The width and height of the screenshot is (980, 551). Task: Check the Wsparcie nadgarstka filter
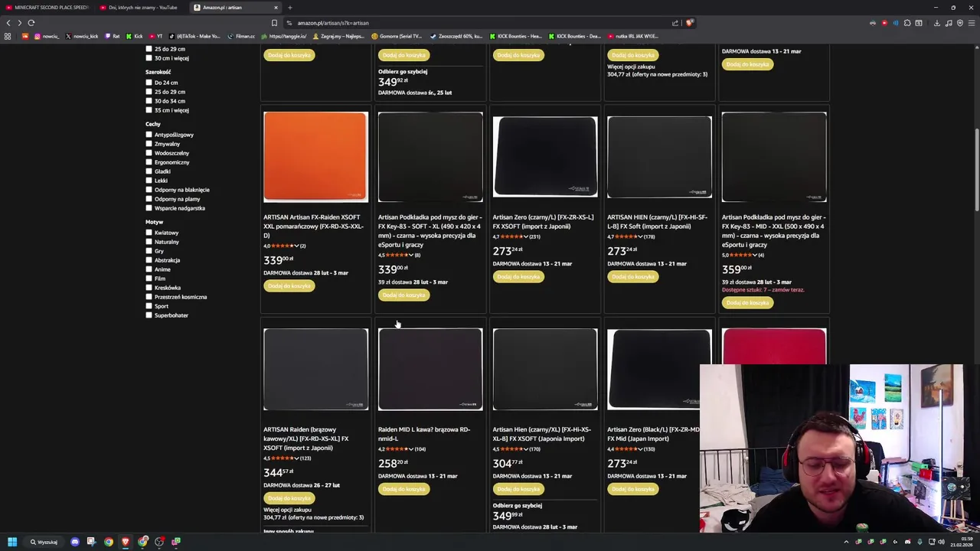tap(149, 208)
